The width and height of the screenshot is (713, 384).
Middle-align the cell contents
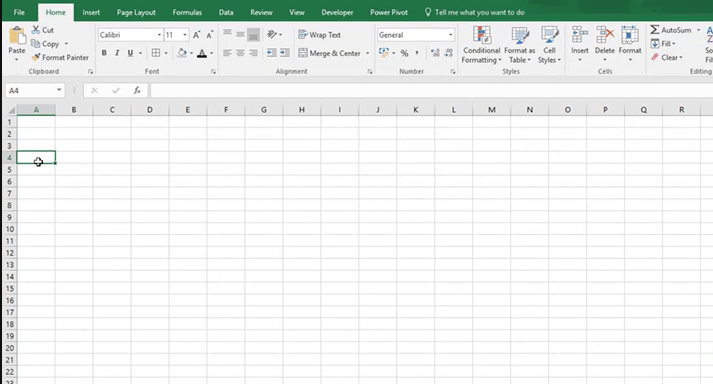point(240,35)
